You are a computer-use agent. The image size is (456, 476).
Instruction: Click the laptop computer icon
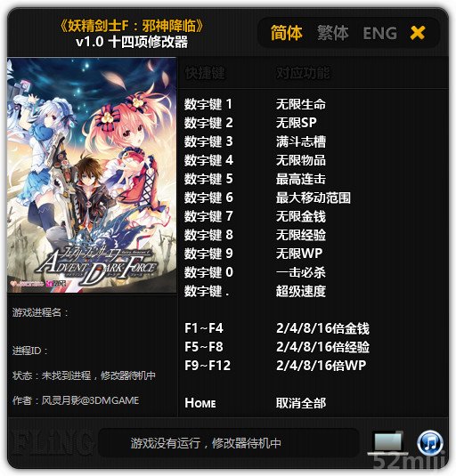(x=388, y=443)
